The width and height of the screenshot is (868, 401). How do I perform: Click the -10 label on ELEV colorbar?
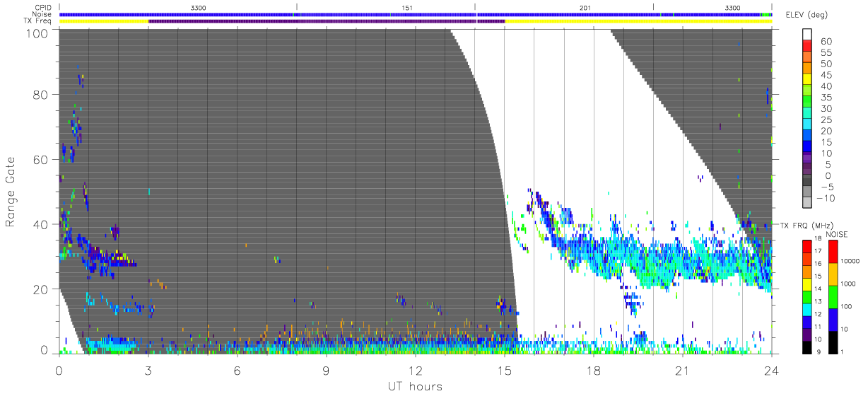(x=826, y=199)
